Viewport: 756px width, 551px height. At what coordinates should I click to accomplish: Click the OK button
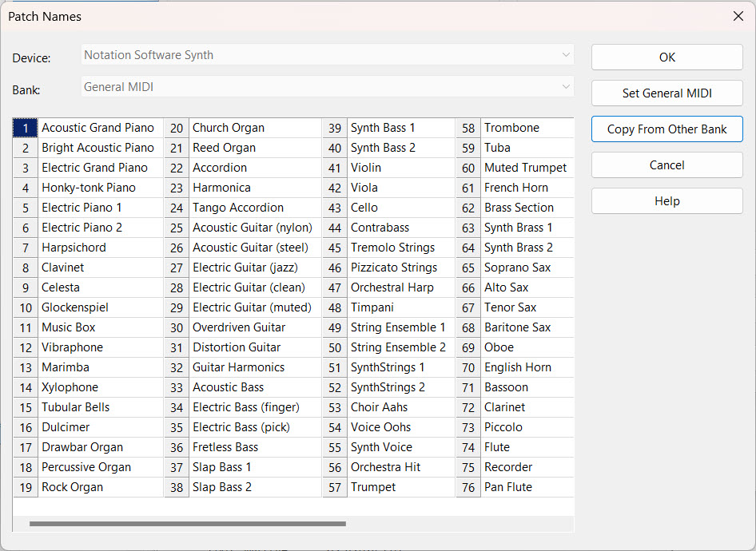pyautogui.click(x=666, y=57)
